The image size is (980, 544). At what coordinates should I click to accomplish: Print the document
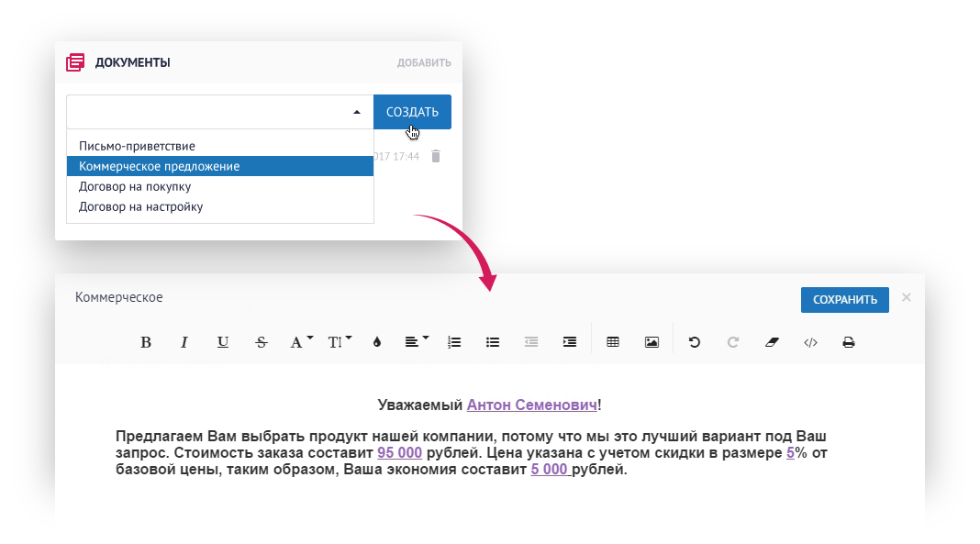coord(849,342)
